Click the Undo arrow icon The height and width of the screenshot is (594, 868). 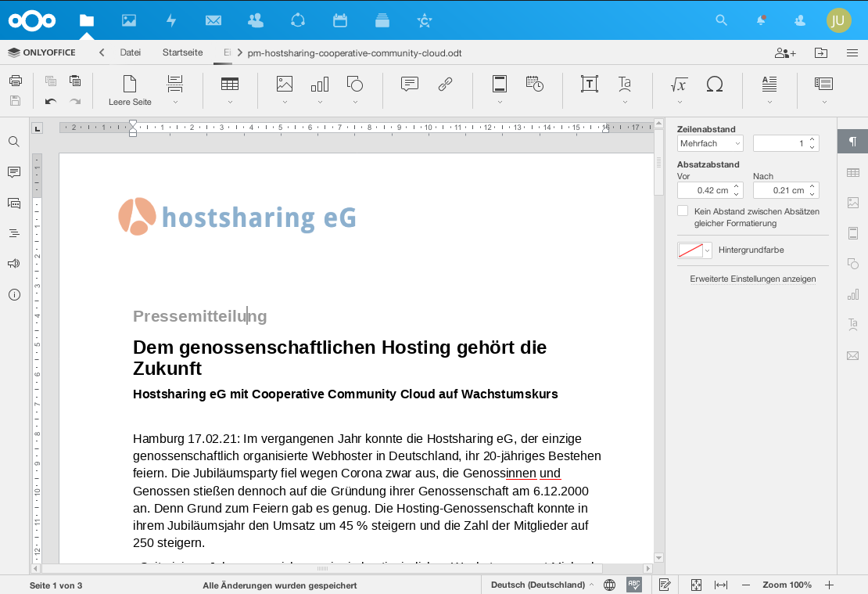pos(50,102)
